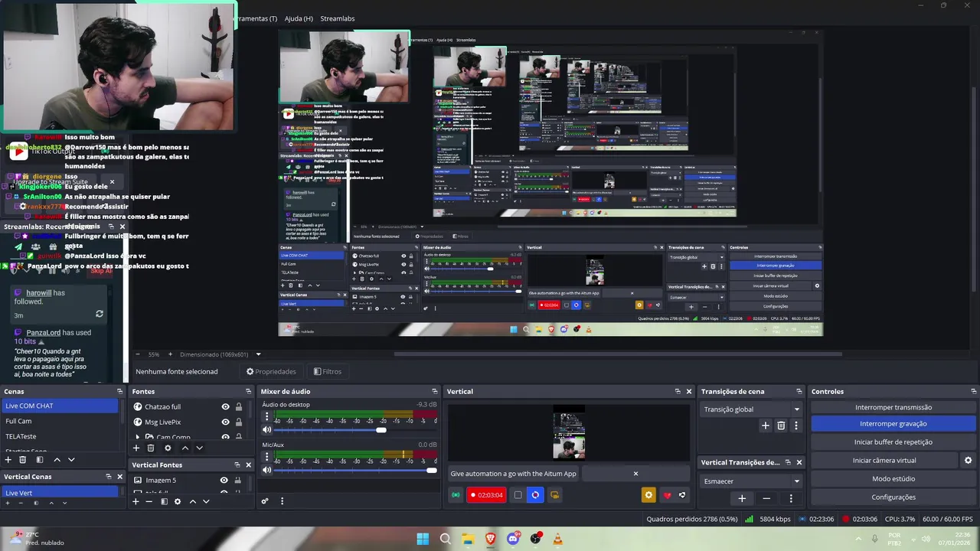Remove selected source in Fontes panel
This screenshot has width=980, height=551.
tap(151, 448)
